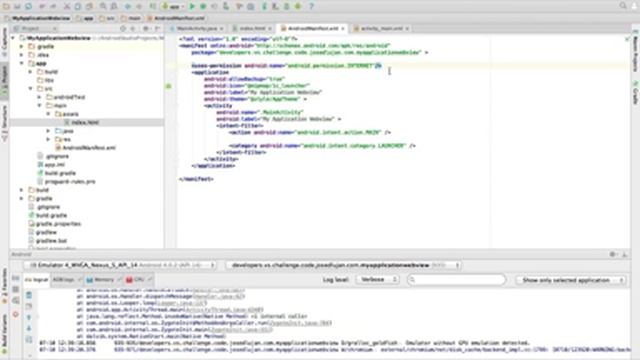Open the app run configuration dropdown
Screen dimensions: 640x360
[173, 6]
